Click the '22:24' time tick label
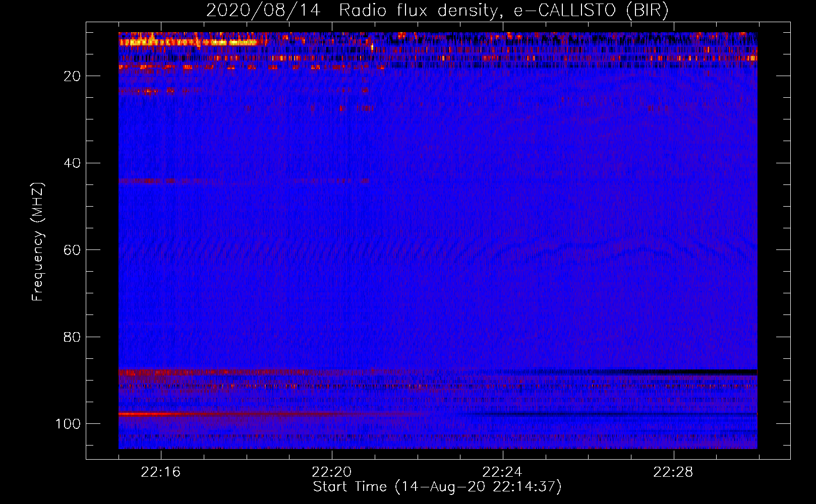This screenshot has width=816, height=504. (502, 472)
